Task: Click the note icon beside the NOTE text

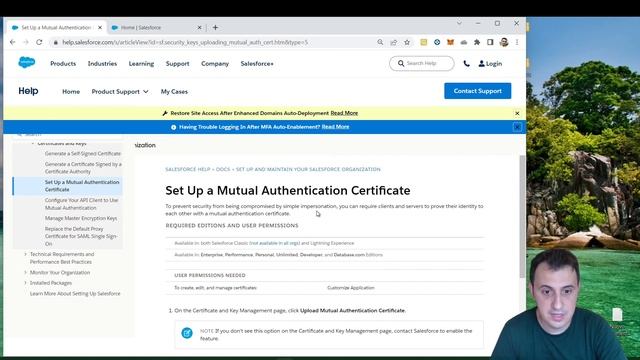Action: point(187,333)
